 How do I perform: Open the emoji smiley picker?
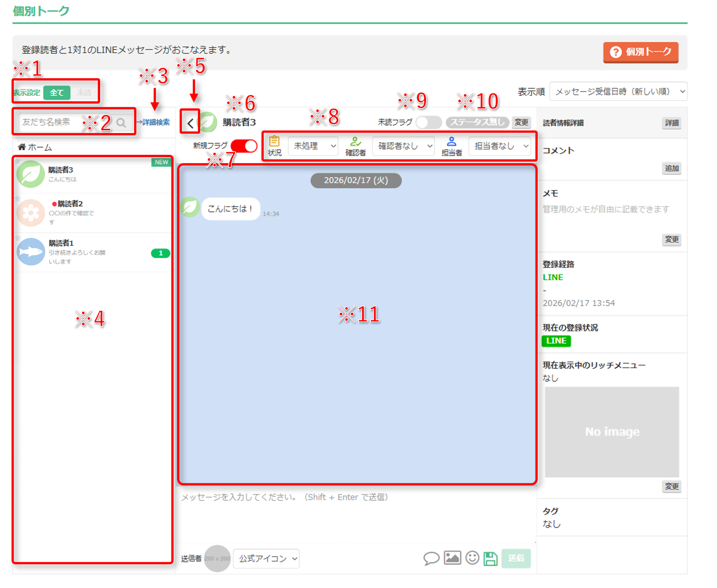click(472, 558)
